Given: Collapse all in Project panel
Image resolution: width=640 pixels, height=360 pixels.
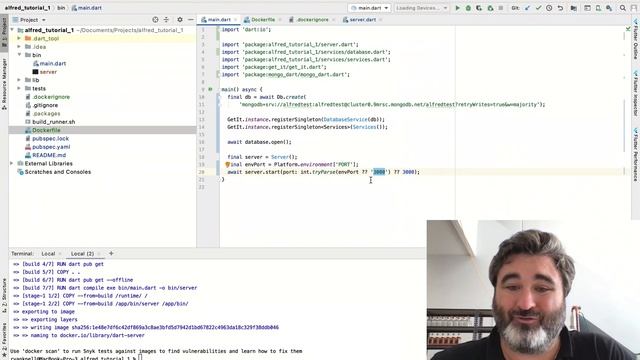Looking at the screenshot, I should 166,20.
